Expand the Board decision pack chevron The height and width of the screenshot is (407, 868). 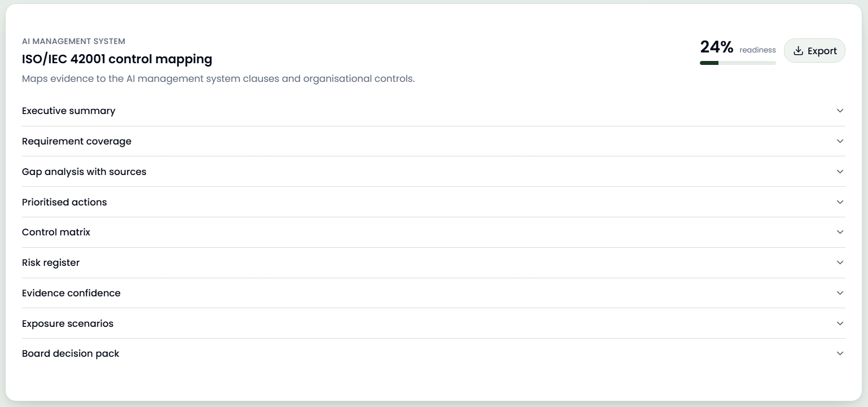(x=840, y=353)
